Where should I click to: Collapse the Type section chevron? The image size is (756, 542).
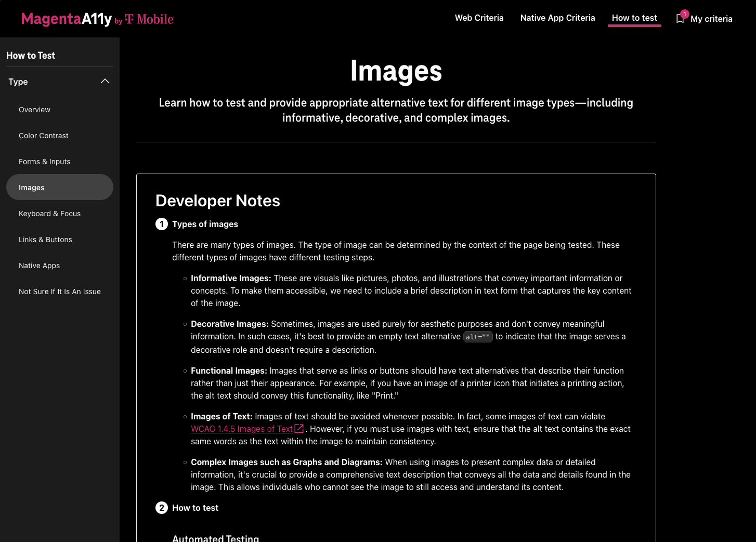pos(105,82)
